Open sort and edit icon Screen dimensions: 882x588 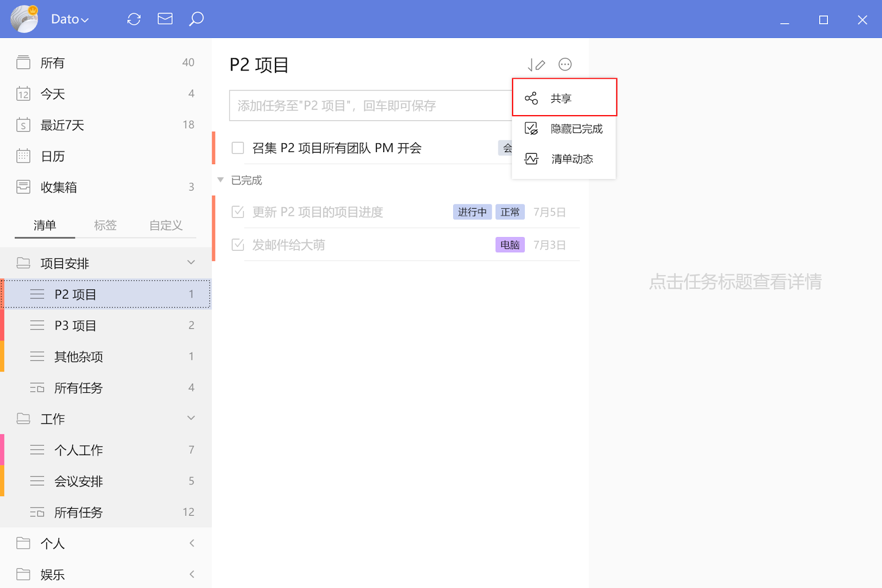point(536,65)
